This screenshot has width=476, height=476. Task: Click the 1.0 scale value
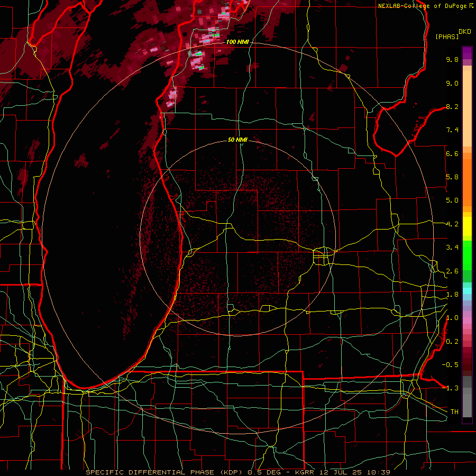coord(452,318)
